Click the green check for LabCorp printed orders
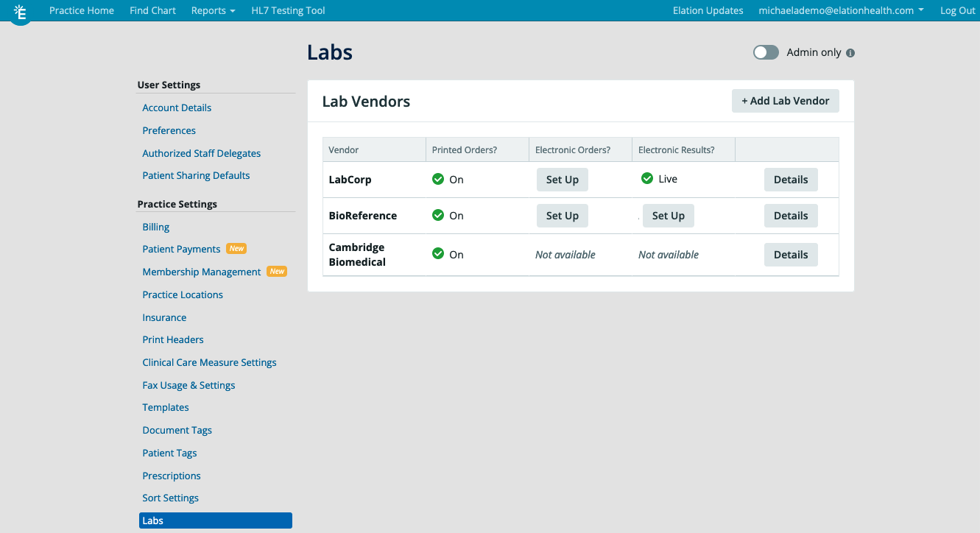This screenshot has width=980, height=533. click(437, 179)
